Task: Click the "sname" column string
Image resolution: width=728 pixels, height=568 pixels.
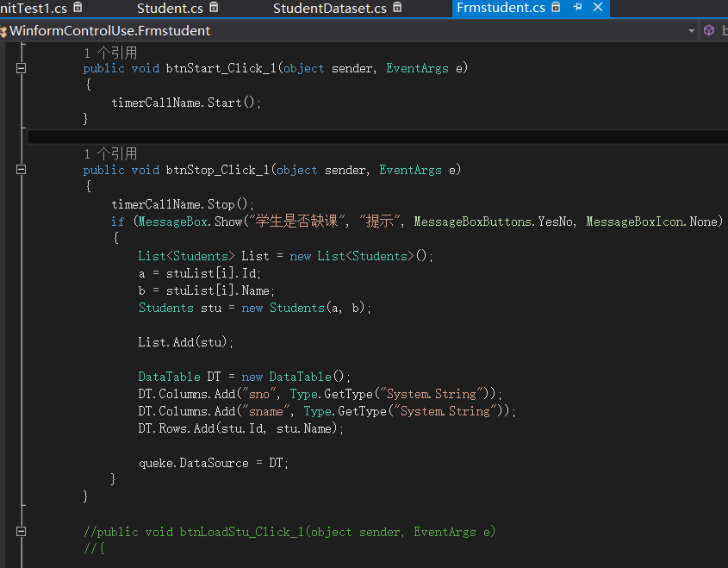Action: (266, 411)
